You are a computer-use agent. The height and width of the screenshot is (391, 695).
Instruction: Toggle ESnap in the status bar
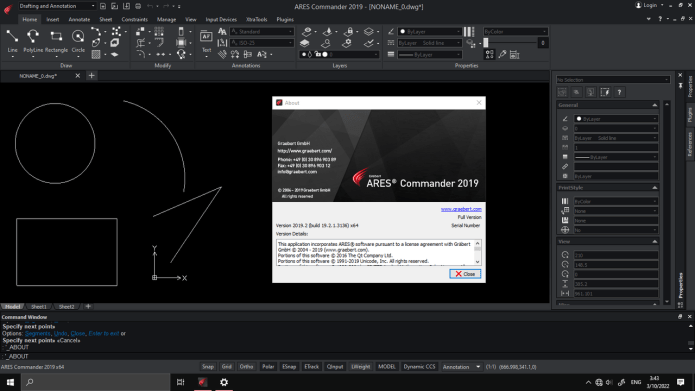(x=289, y=367)
